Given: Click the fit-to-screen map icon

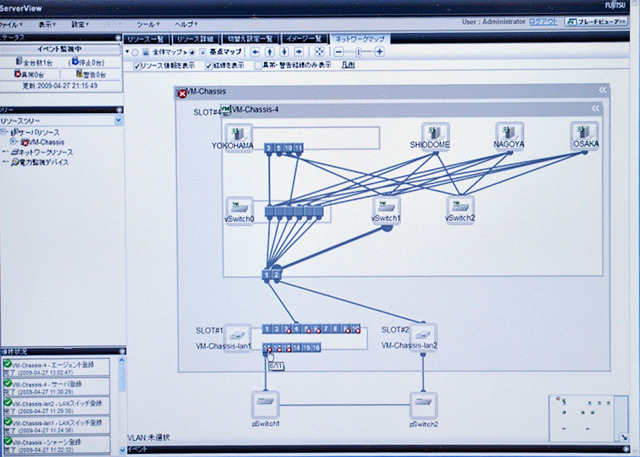Looking at the screenshot, I should click(x=320, y=52).
